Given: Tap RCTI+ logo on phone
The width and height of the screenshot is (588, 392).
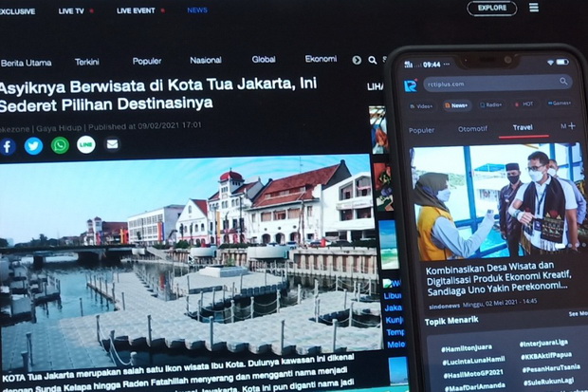Looking at the screenshot, I should 411,85.
